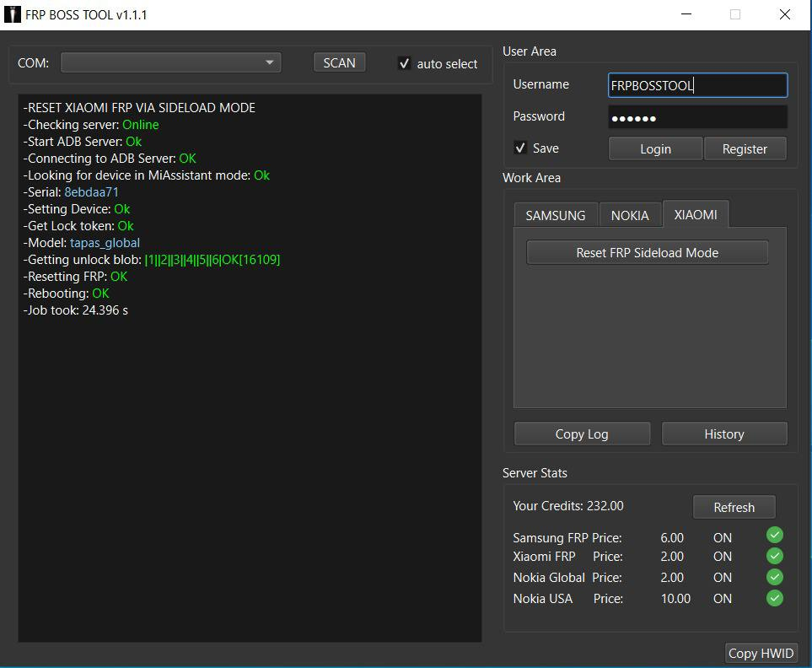
Task: Click into the Password field
Action: [x=697, y=117]
